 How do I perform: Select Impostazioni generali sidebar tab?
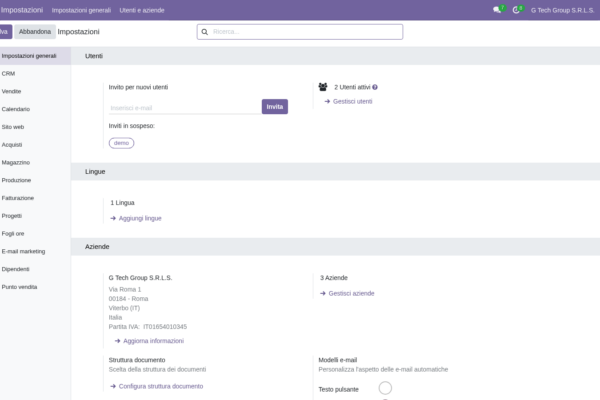(35, 56)
